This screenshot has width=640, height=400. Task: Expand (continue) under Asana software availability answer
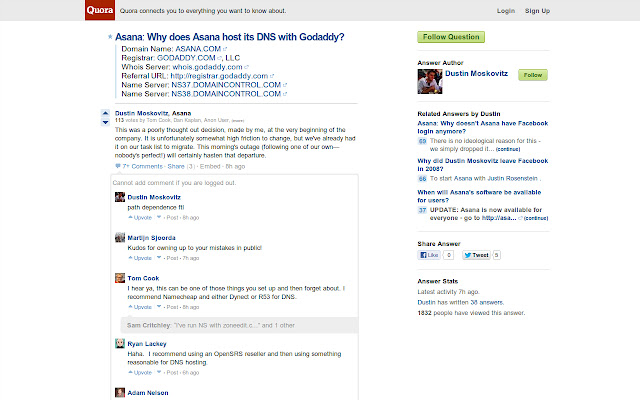(536, 218)
